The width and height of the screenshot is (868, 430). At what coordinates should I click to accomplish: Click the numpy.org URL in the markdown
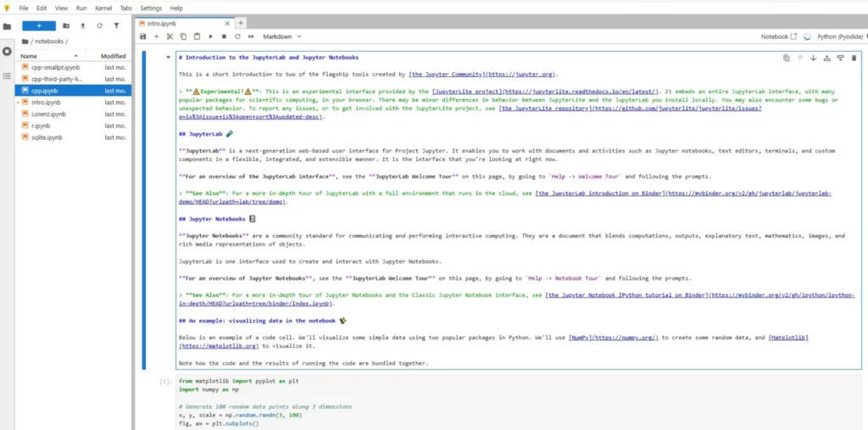click(x=625, y=338)
